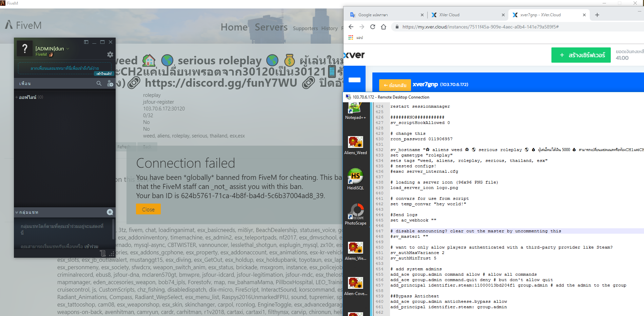644x316 pixels.
Task: Click the Refresh button in FiveM server page
Action: 124,147
